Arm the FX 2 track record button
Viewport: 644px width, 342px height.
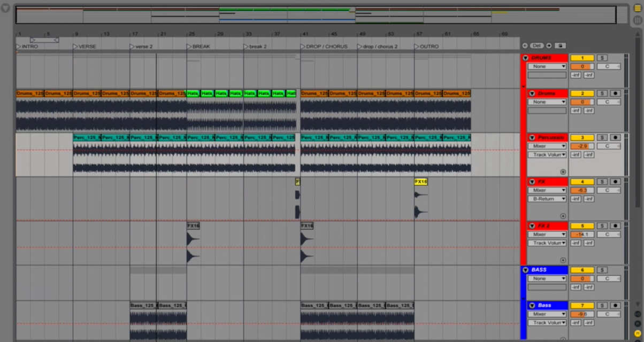[615, 226]
